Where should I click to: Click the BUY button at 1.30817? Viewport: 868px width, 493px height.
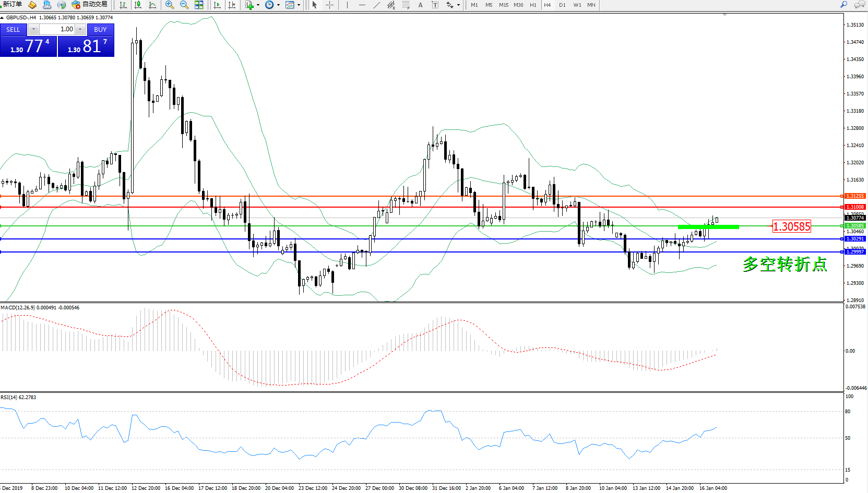tap(86, 46)
